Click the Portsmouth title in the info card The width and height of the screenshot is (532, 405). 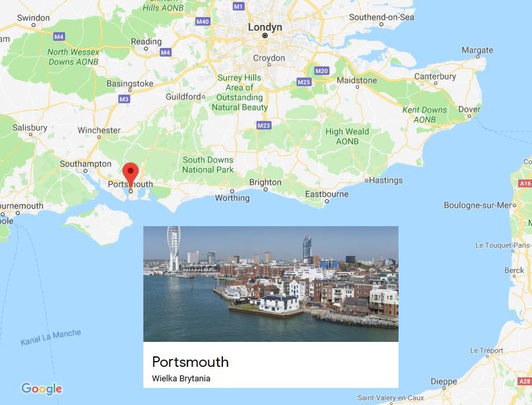[190, 362]
